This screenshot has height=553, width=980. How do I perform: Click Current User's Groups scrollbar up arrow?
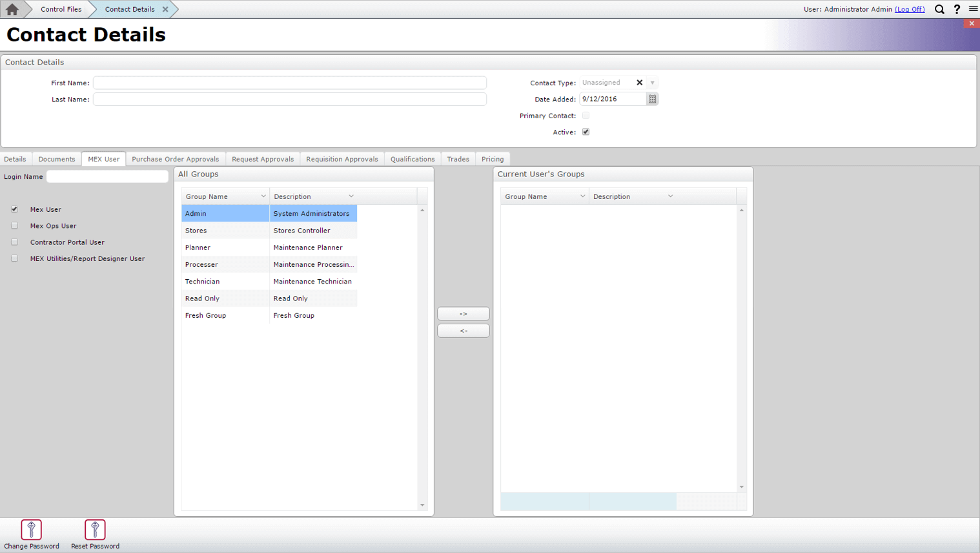pyautogui.click(x=742, y=210)
